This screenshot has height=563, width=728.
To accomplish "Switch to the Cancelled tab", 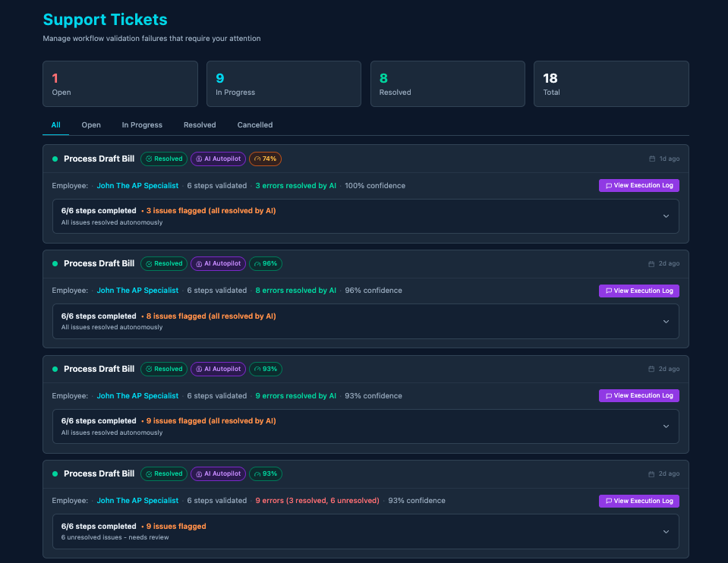I will coord(254,124).
